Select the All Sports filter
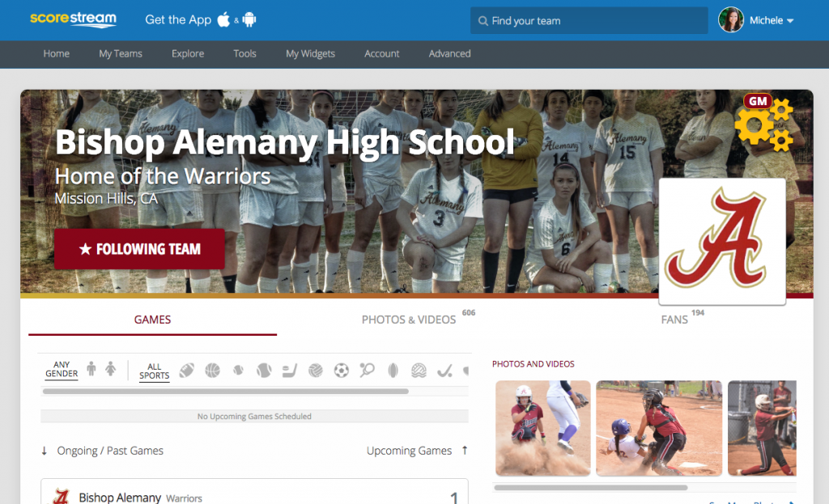Viewport: 829px width, 504px height. 154,370
